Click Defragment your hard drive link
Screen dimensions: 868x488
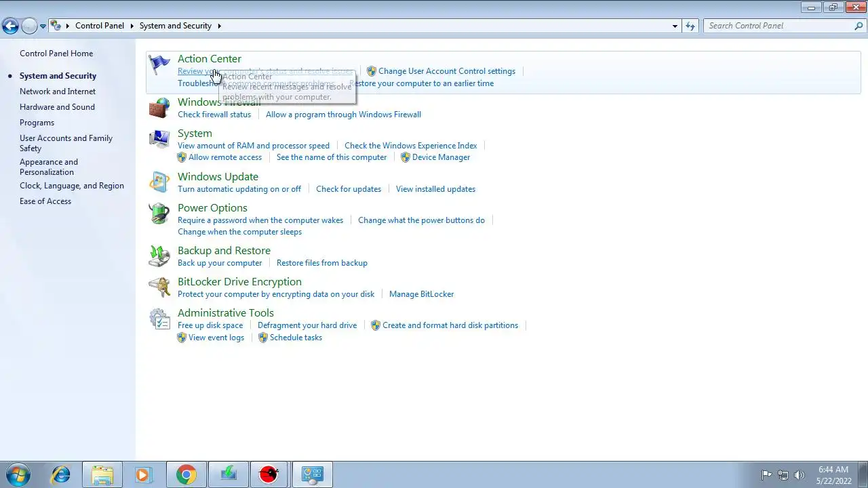pos(307,325)
